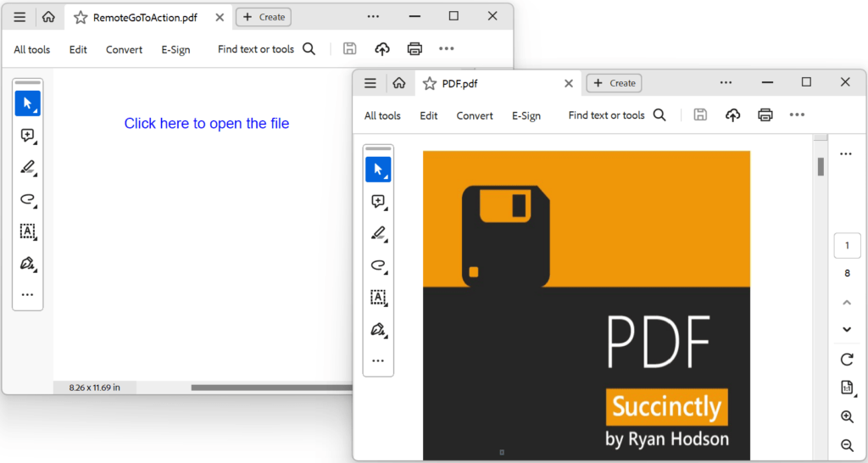868x463 pixels.
Task: Open the fill and sign pen tool in PDF.pdf window
Action: pos(378,329)
